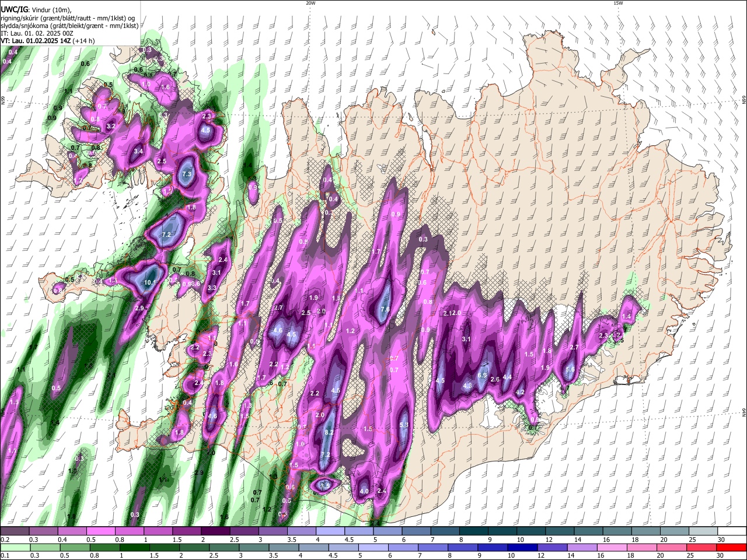
Task: Click the 5.6 value in the southeast
Action: click(x=570, y=369)
